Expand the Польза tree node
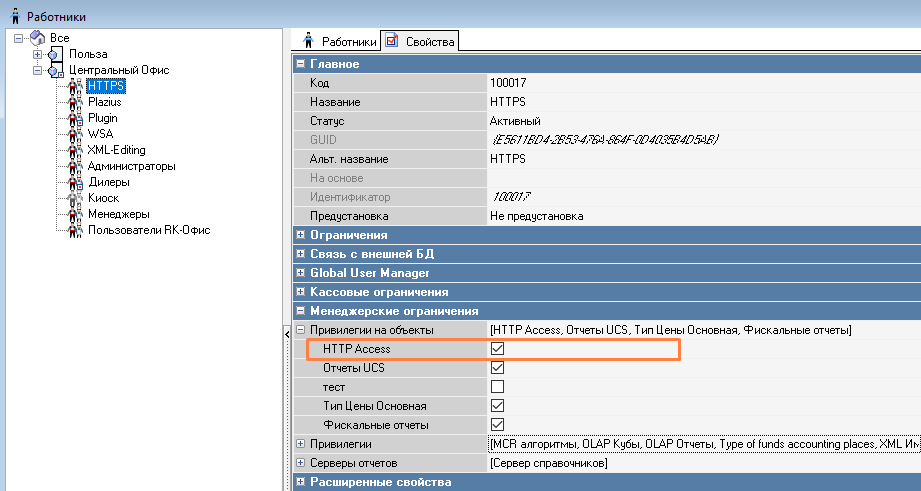921x491 pixels. click(x=37, y=54)
